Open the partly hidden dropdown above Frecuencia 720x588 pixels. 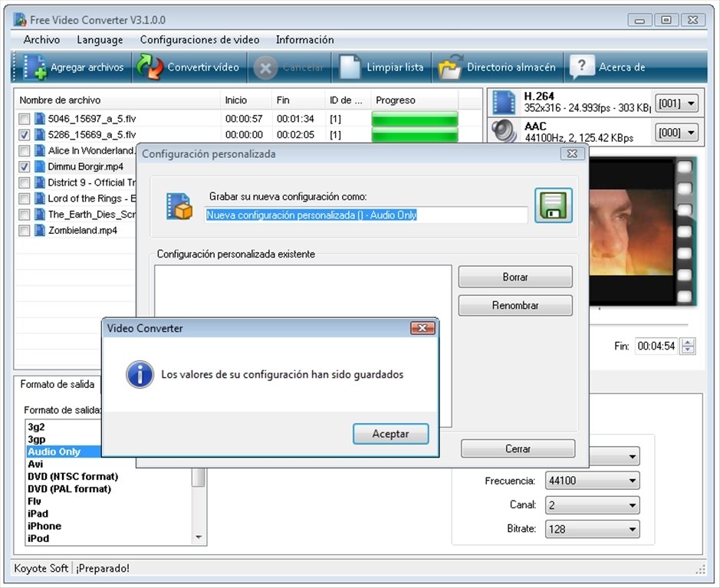pos(614,456)
